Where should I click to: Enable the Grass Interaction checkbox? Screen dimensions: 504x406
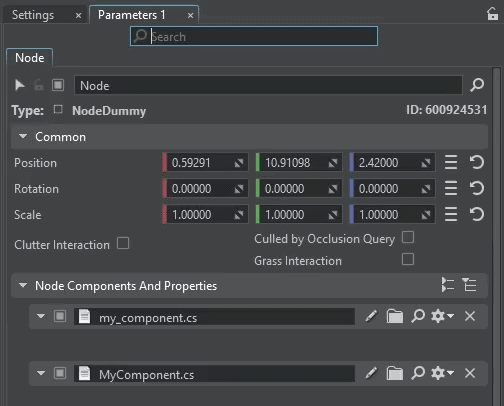pyautogui.click(x=408, y=259)
